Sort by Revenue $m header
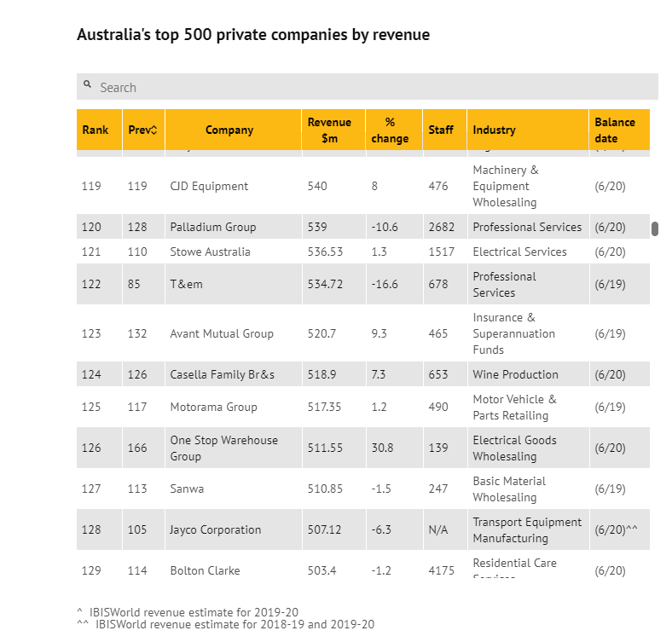672x642 pixels. coord(329,130)
